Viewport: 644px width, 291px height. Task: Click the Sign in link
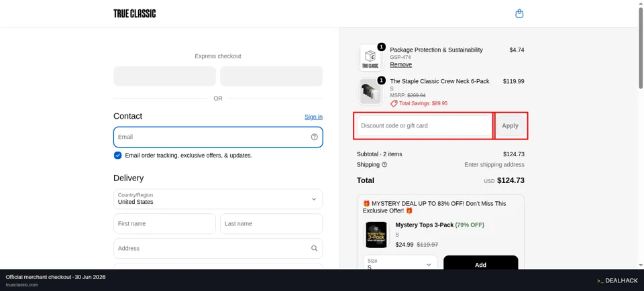[313, 117]
